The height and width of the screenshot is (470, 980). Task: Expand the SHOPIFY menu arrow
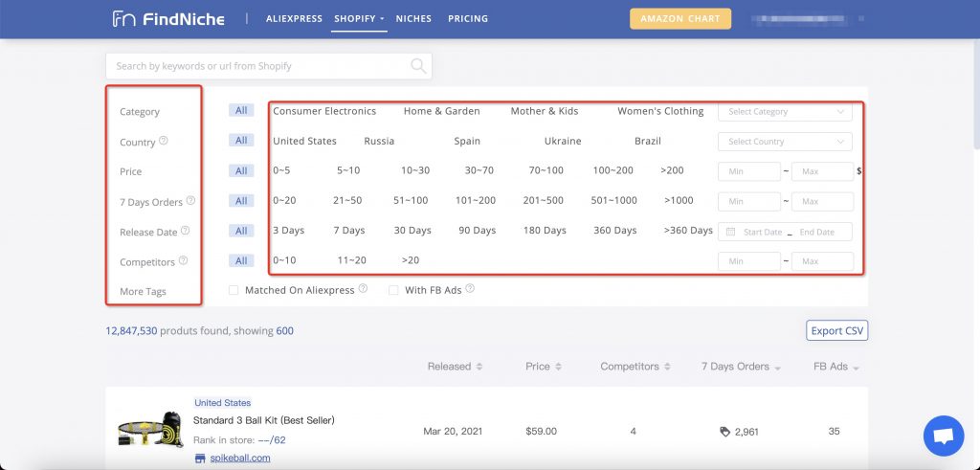tap(382, 19)
